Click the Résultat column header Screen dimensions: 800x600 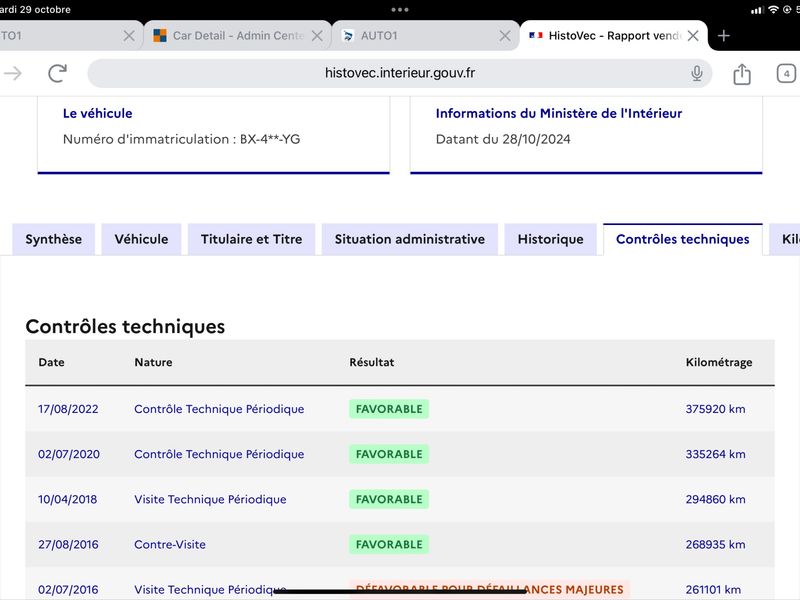(x=372, y=362)
